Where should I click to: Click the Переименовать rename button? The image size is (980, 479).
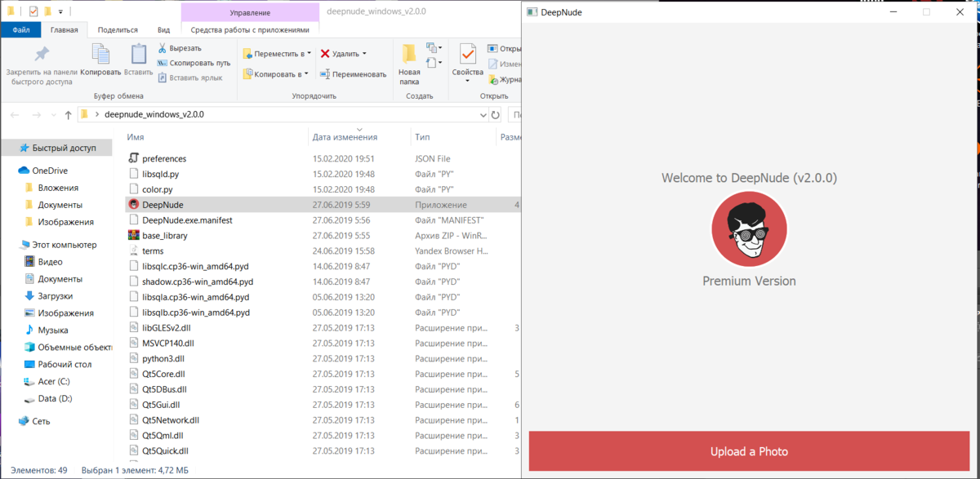353,74
